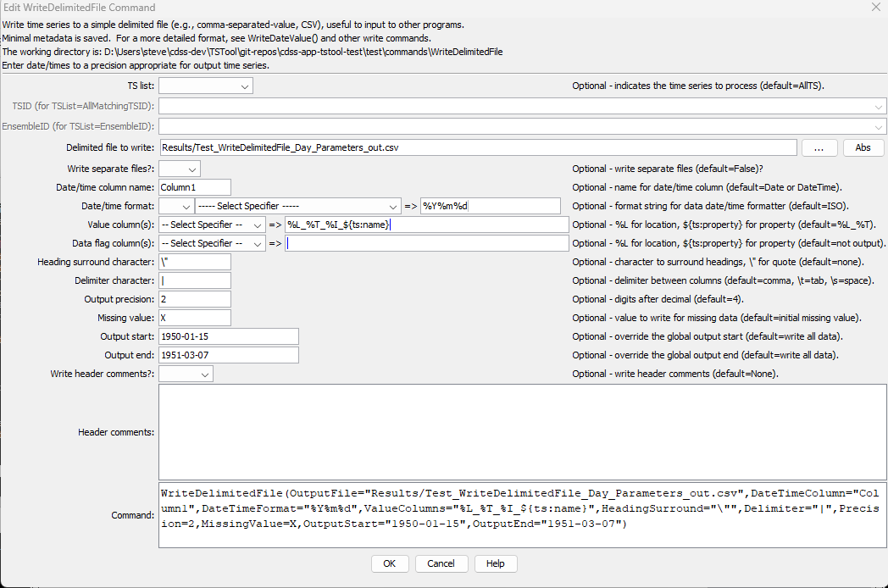Click the 'TS list:' label
The height and width of the screenshot is (588, 888).
pos(141,86)
